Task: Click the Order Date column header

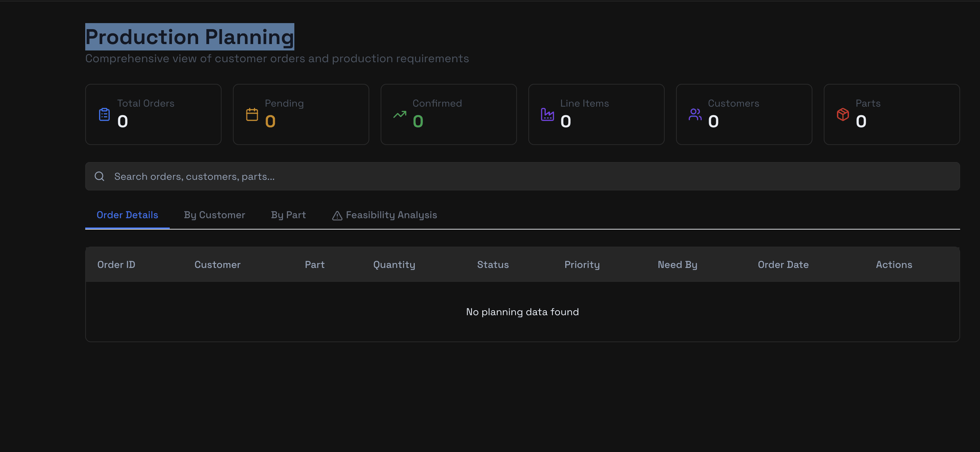Action: point(783,265)
